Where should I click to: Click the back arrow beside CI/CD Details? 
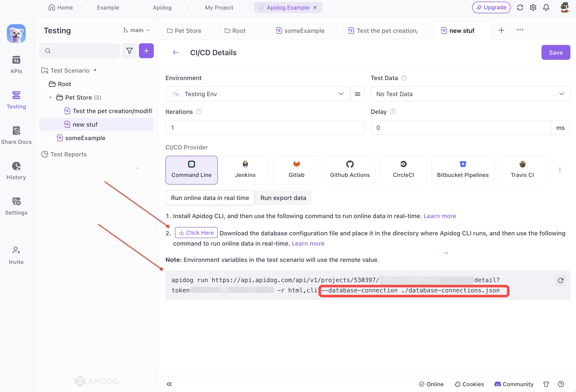click(175, 53)
